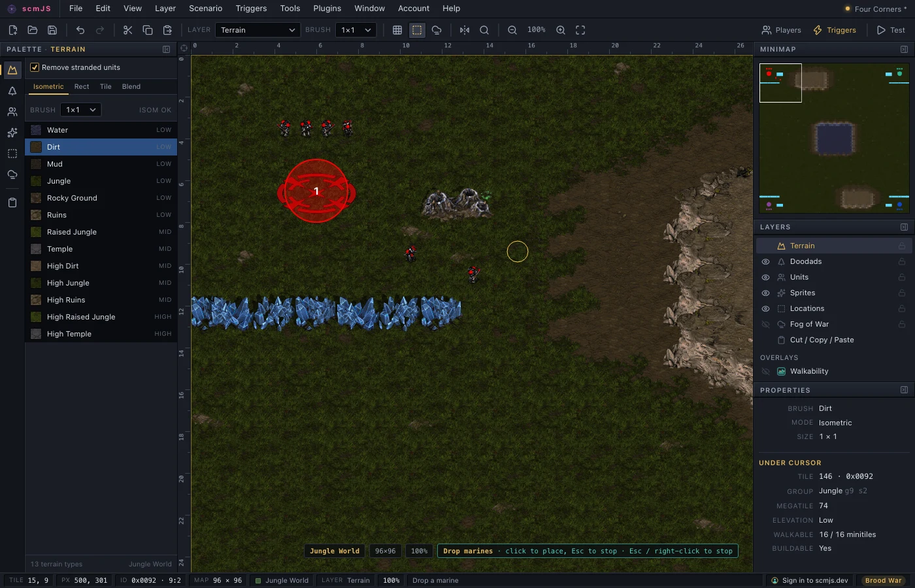Click the ruler origin crosshair icon
Image resolution: width=915 pixels, height=588 pixels.
coord(184,48)
